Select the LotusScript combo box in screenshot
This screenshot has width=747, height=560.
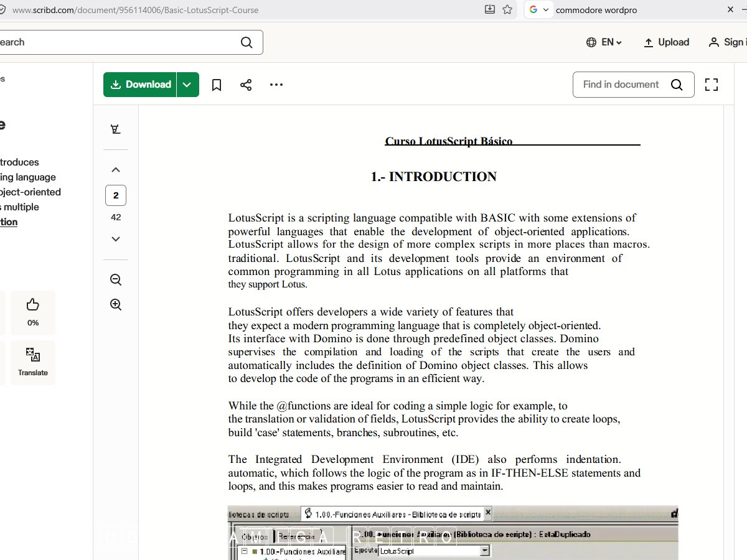433,551
